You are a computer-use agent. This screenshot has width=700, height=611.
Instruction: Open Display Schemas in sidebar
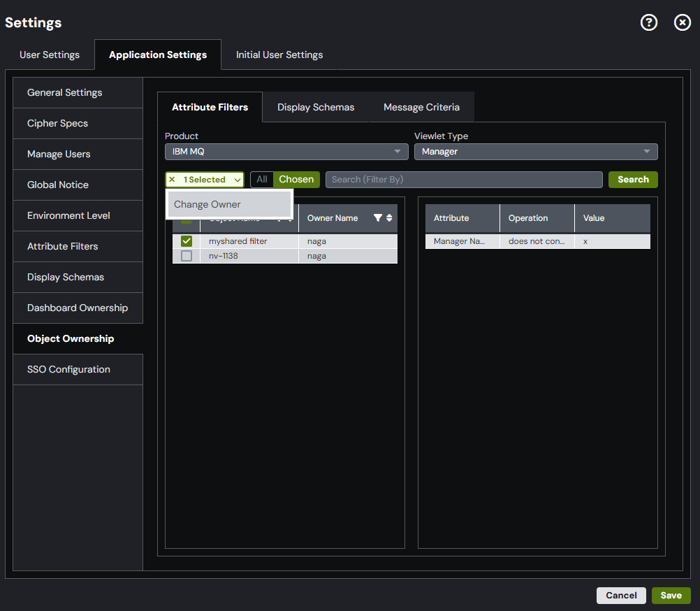point(78,278)
